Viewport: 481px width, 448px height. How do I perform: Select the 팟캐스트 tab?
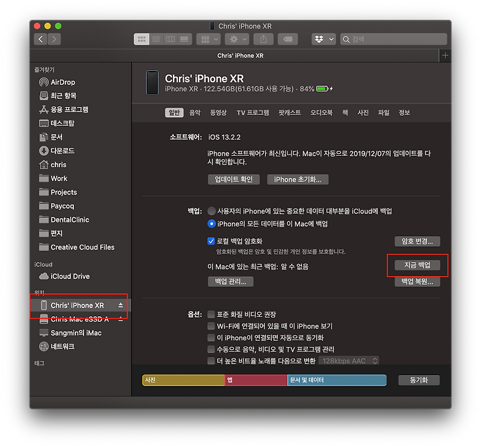289,113
